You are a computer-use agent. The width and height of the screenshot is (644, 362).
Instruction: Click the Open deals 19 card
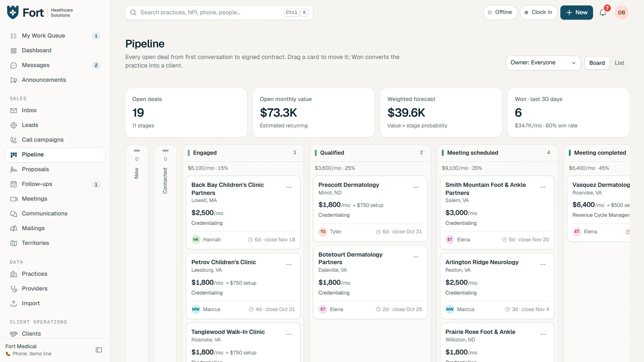pyautogui.click(x=186, y=113)
